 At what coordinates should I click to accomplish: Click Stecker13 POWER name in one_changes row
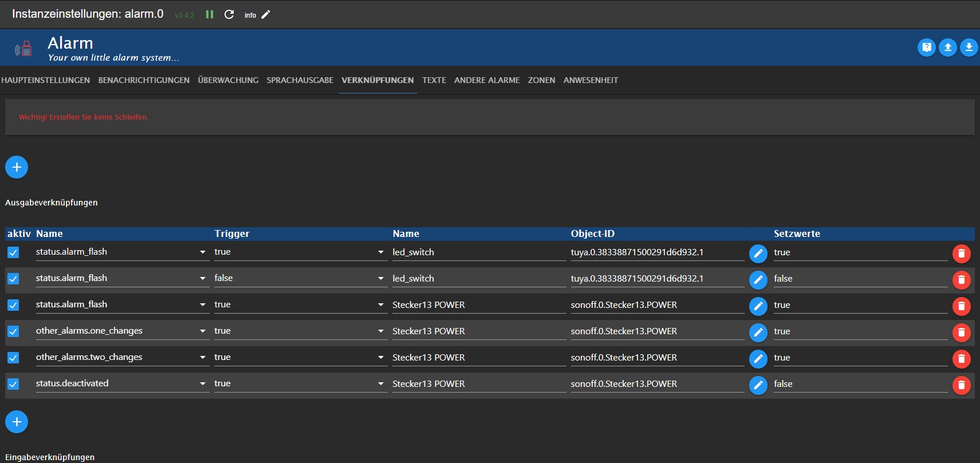coord(479,331)
